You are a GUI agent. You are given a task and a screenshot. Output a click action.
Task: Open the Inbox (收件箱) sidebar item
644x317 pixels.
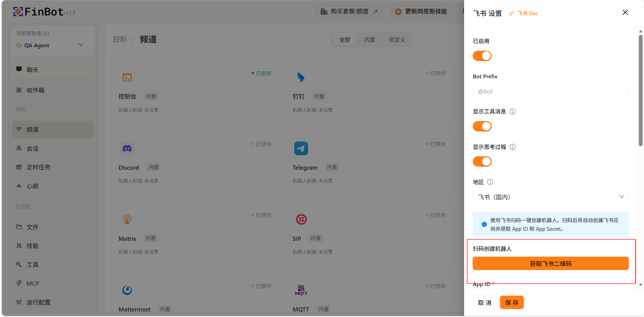point(53,90)
